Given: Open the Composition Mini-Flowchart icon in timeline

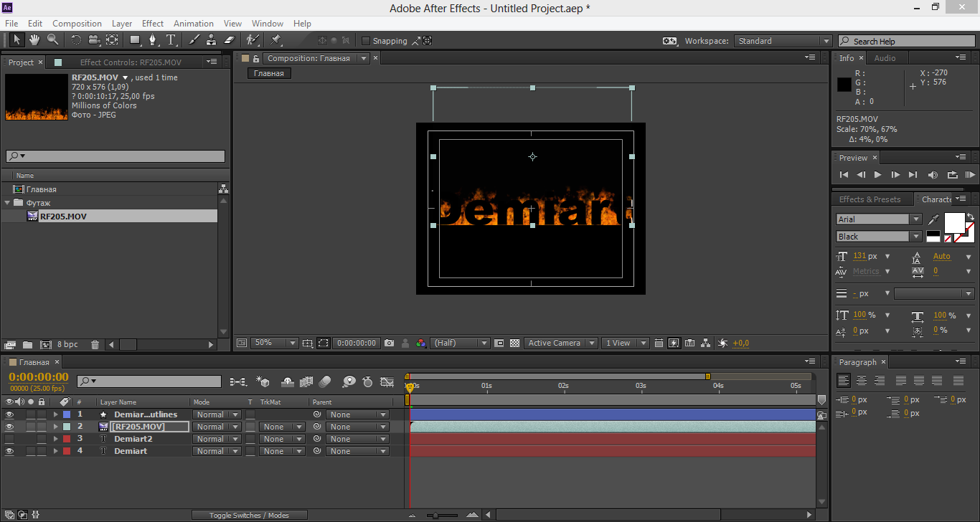Looking at the screenshot, I should click(237, 382).
